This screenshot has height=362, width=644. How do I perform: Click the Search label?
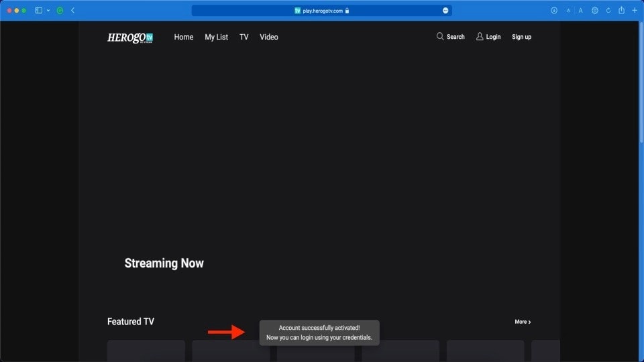tap(455, 37)
